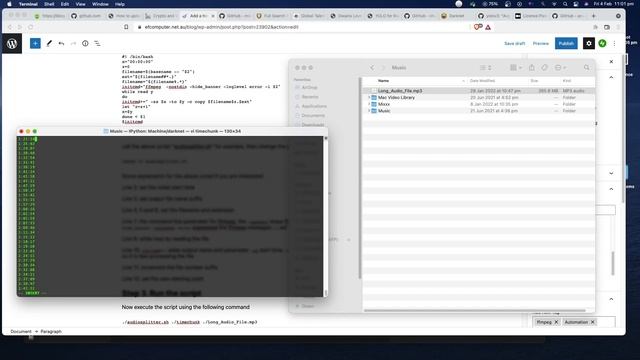Click Save draft

(514, 43)
